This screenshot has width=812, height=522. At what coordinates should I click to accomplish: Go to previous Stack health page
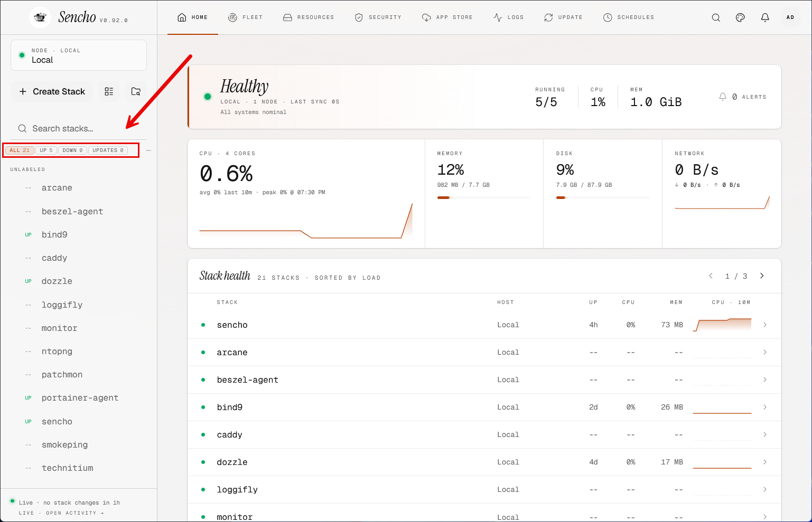pos(711,276)
